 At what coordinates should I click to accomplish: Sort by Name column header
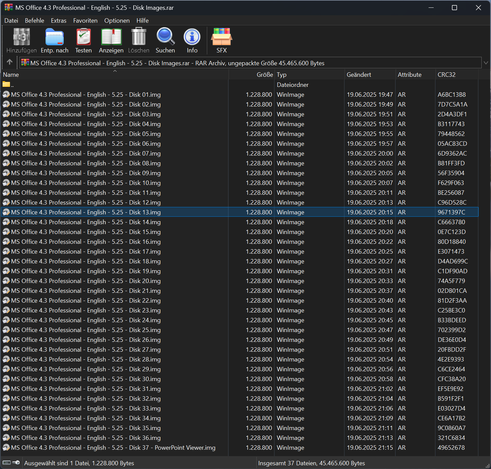tap(115, 75)
